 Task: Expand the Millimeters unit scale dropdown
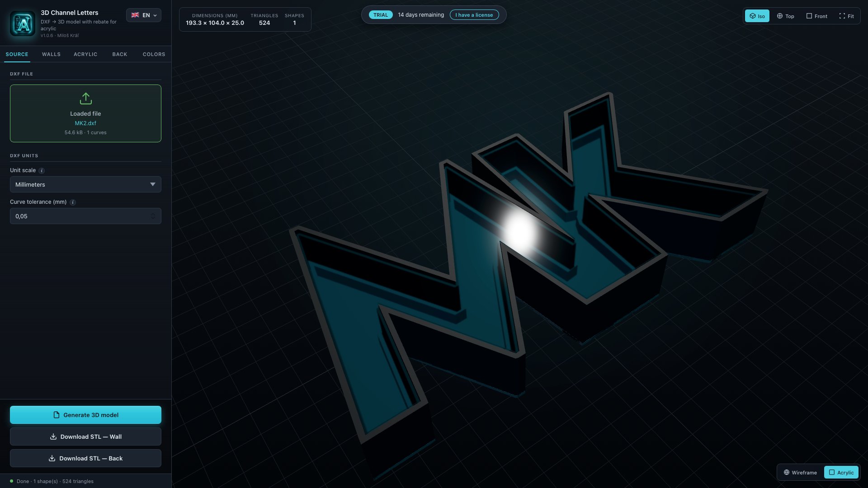coord(85,184)
